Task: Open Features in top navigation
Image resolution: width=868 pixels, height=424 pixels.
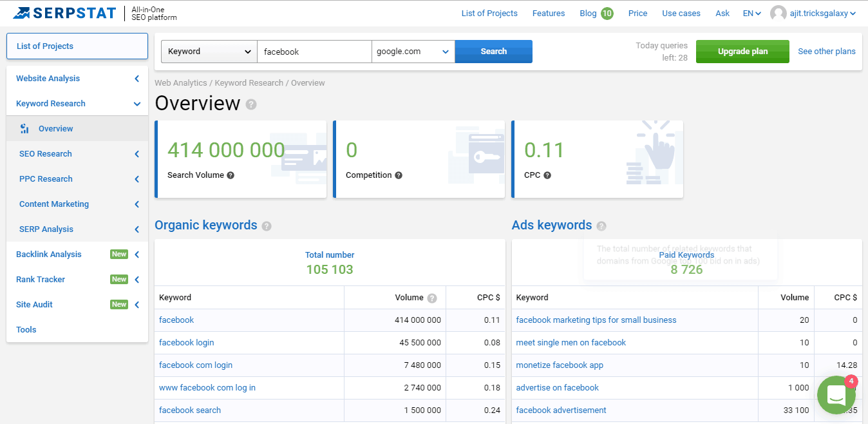Action: [549, 14]
